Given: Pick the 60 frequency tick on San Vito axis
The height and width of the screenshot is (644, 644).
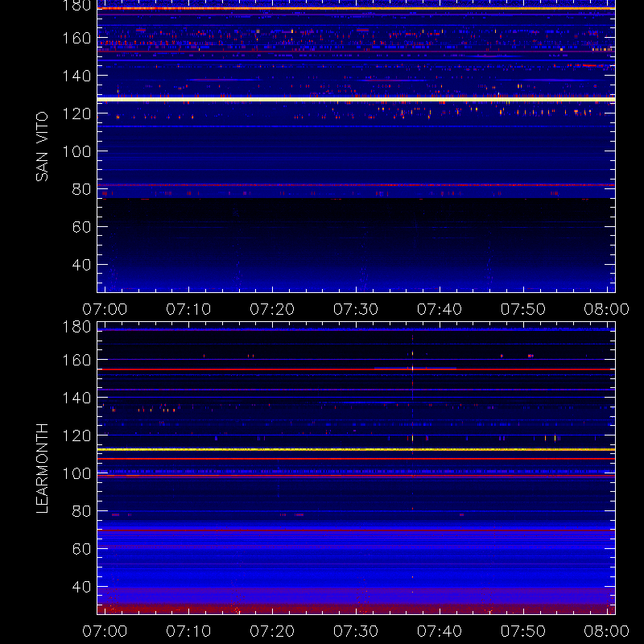Looking at the screenshot, I should click(x=82, y=227).
